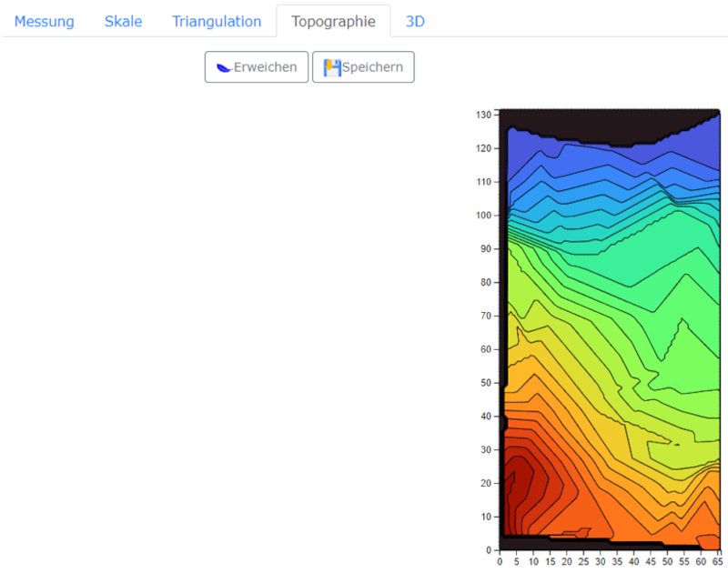
Task: Click the x-axis label 35
Action: pyautogui.click(x=617, y=562)
